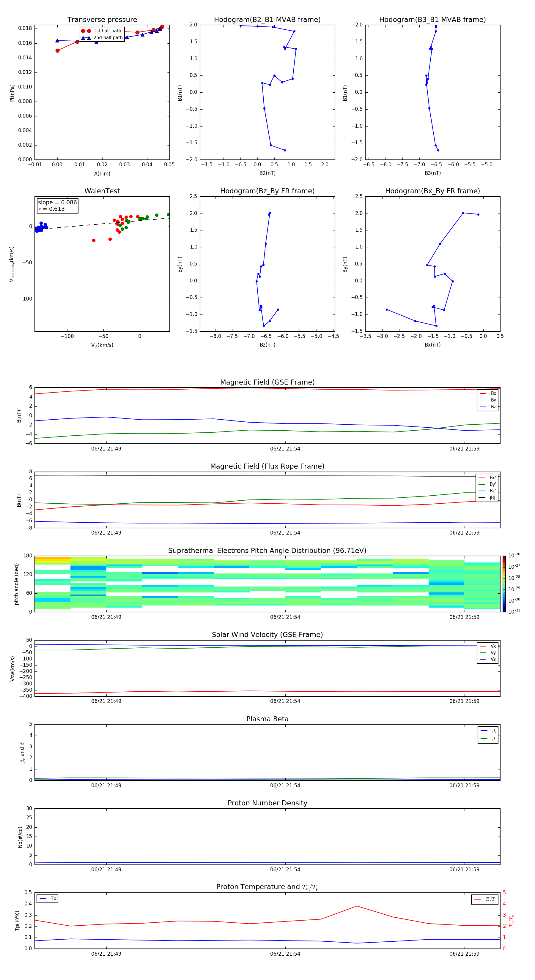Click the Te/Tp legend in temperature plot
This screenshot has height=980, width=535.
point(485,899)
